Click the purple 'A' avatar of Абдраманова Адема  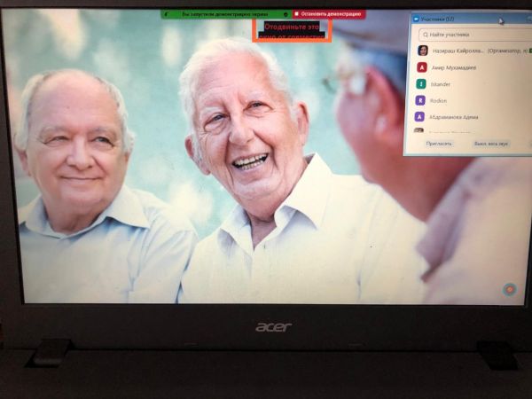pos(422,116)
